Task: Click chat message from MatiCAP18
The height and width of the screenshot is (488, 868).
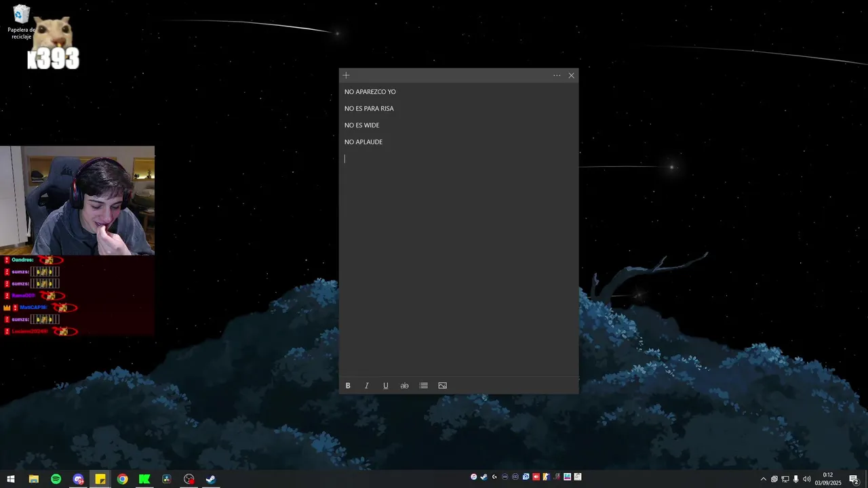Action: 41,307
